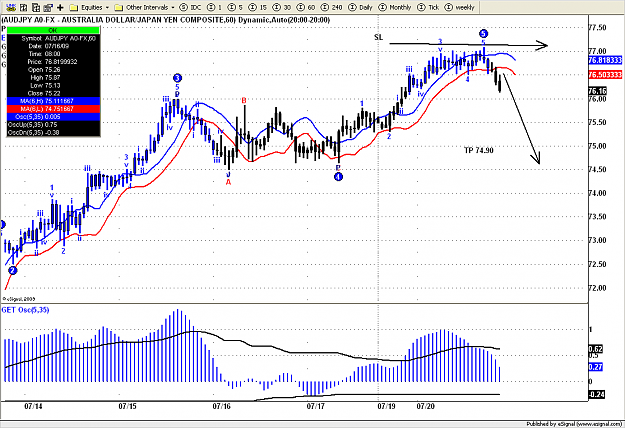Click the Symbol row in data window
This screenshot has height=428, width=625.
coord(53,38)
